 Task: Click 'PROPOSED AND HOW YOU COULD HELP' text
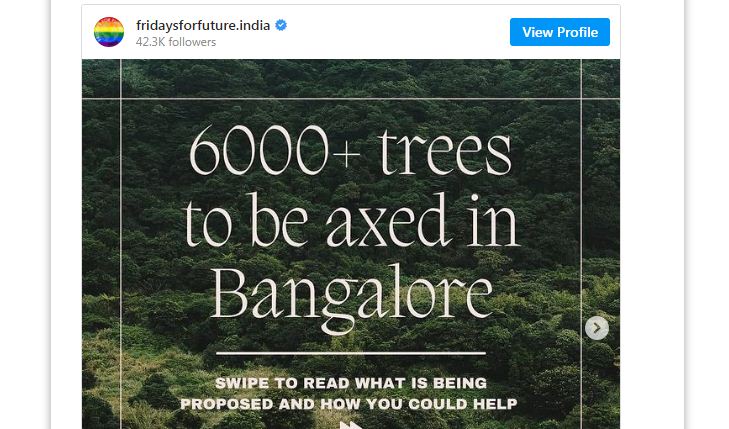coord(349,403)
